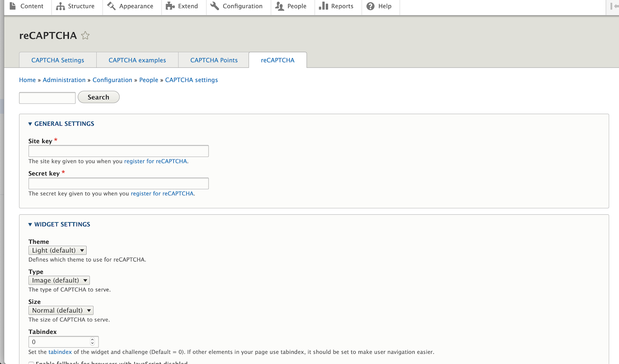
Task: Switch to the CAPTCHA examples tab
Action: (x=137, y=60)
